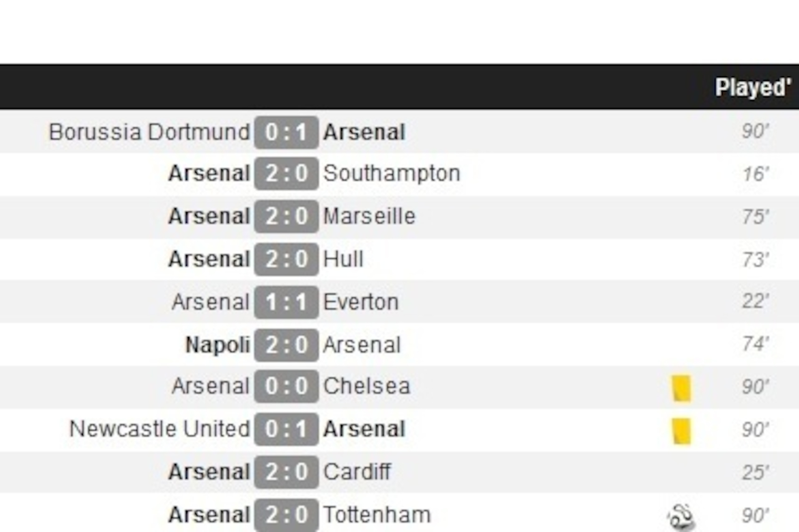This screenshot has height=532, width=799.
Task: Open the Napoli 2:0 Arsenal score box
Action: click(x=287, y=345)
